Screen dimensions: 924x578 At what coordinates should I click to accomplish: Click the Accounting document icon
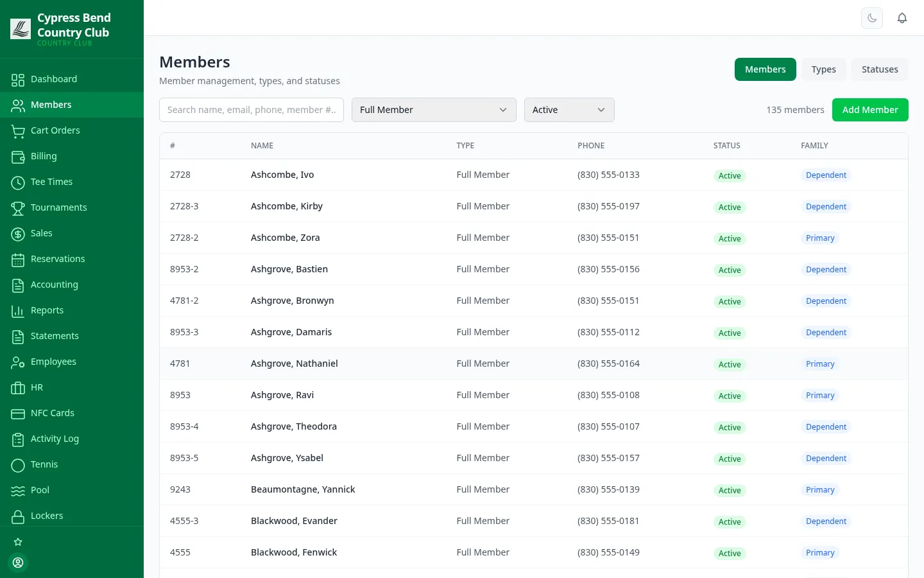(18, 285)
